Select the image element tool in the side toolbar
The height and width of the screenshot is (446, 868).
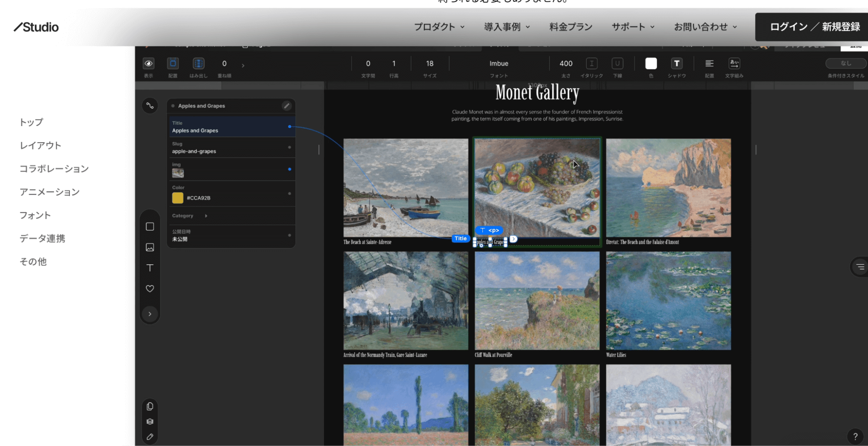(x=150, y=247)
